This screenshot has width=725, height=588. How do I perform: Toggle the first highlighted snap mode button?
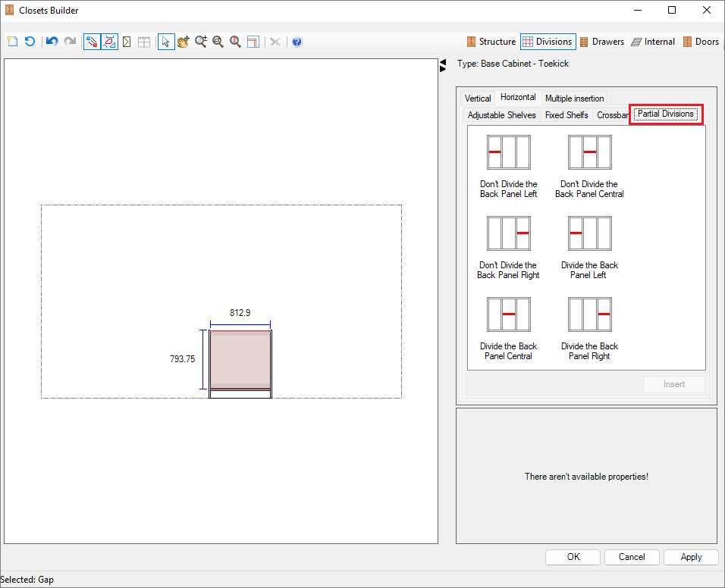click(x=92, y=42)
